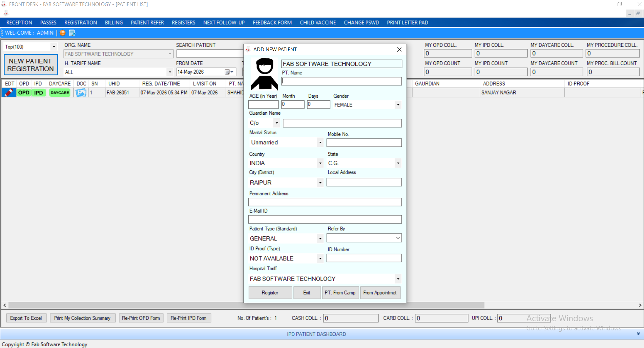Expand the Top(100) dropdown
The image size is (644, 348).
(54, 47)
